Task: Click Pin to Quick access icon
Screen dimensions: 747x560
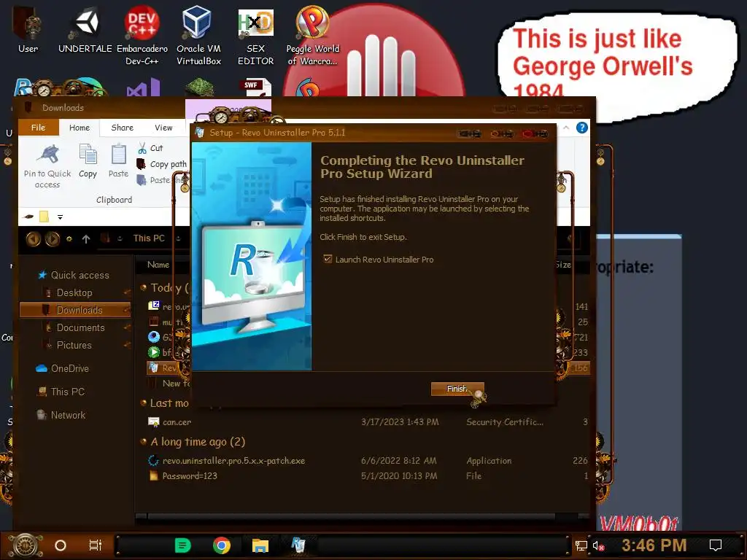Action: tap(47, 166)
